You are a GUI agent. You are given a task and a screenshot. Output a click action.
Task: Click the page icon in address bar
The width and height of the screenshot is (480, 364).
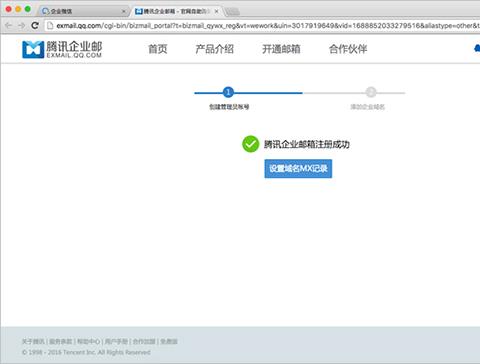click(x=50, y=25)
